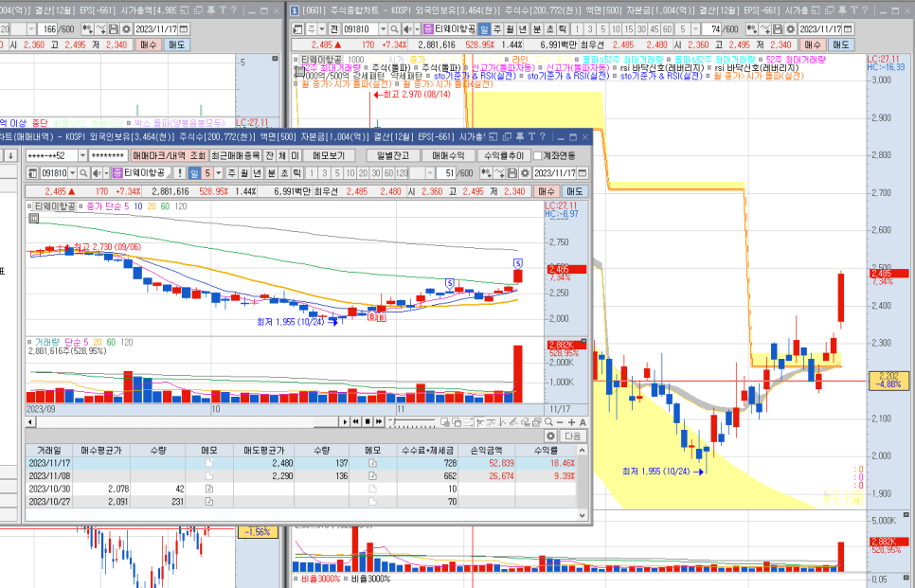
Task: Open chart settings gear in trade history window
Action: click(x=525, y=173)
